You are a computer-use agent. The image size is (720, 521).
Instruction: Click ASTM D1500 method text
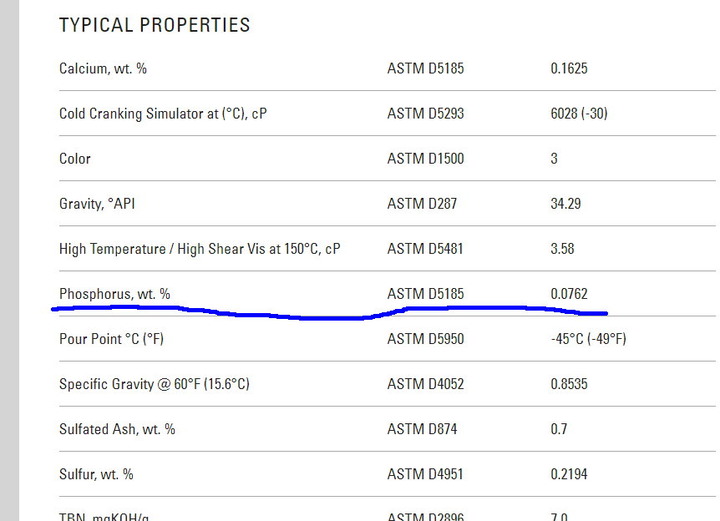point(425,159)
